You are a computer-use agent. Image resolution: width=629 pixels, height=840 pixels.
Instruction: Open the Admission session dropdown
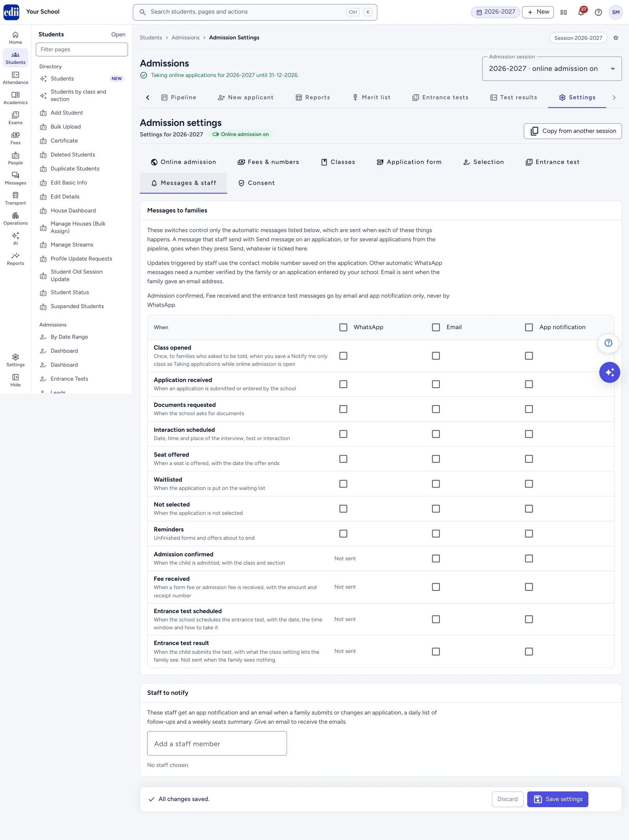point(552,69)
